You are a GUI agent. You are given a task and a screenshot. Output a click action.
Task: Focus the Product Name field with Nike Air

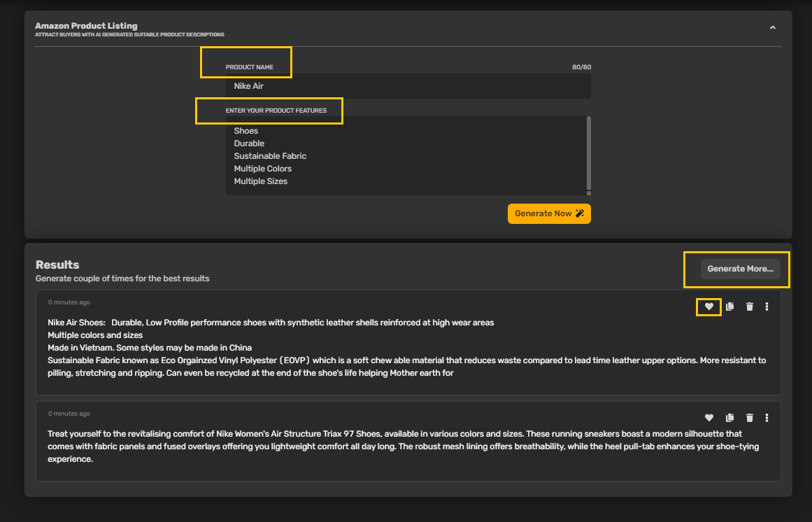[408, 86]
